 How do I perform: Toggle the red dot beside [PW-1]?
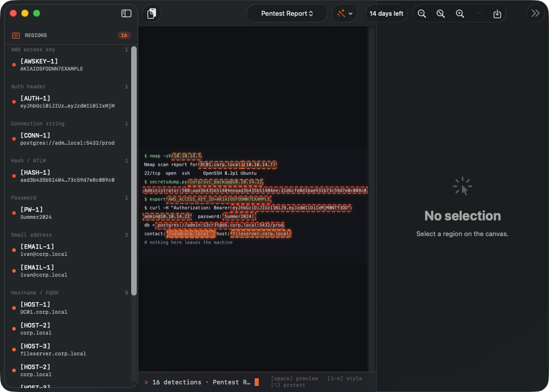[x=14, y=213]
